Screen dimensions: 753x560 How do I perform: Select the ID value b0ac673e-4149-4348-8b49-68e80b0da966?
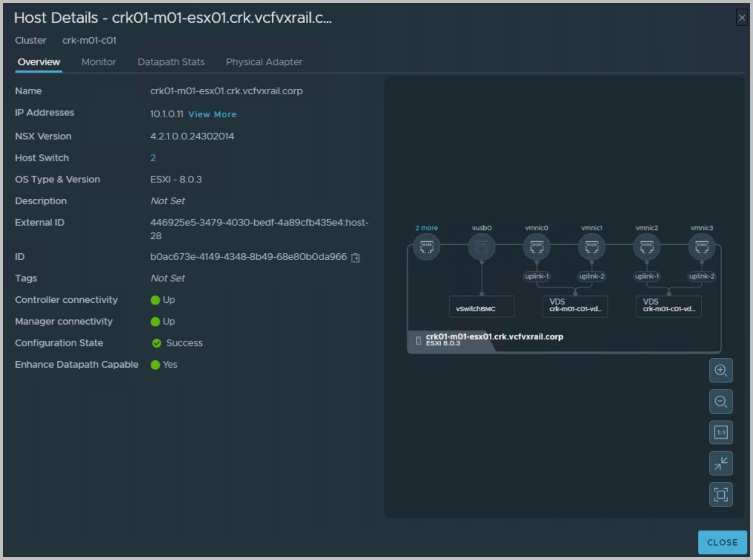click(248, 257)
